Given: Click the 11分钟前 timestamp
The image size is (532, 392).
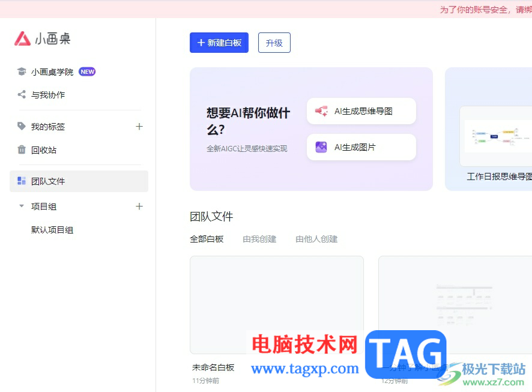Looking at the screenshot, I should coord(205,381).
